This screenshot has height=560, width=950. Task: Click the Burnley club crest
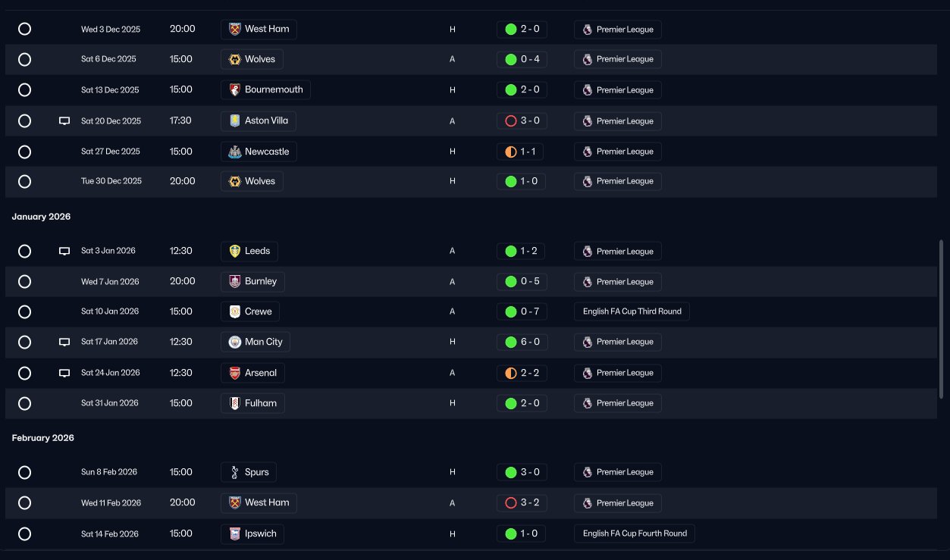click(235, 281)
